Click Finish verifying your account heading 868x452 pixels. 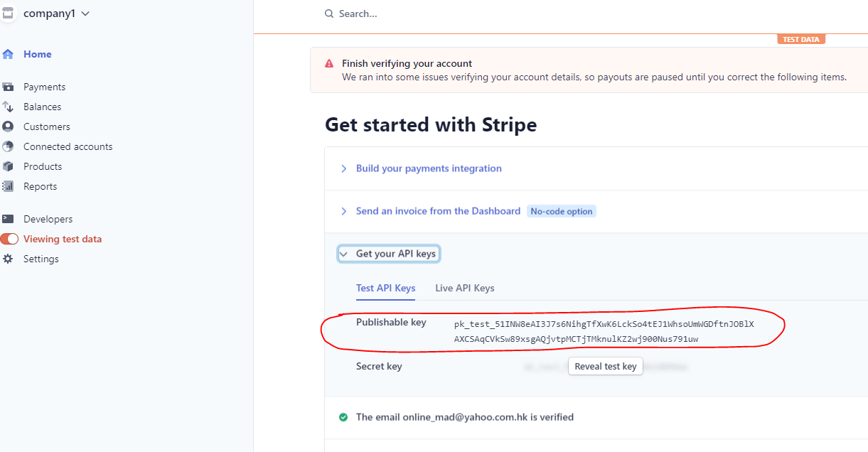tap(407, 63)
